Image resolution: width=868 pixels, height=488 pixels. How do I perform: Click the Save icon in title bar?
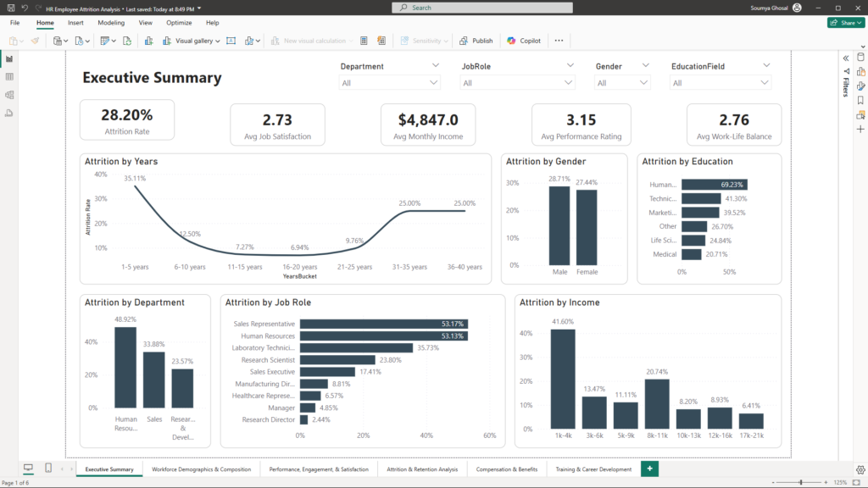coord(9,8)
